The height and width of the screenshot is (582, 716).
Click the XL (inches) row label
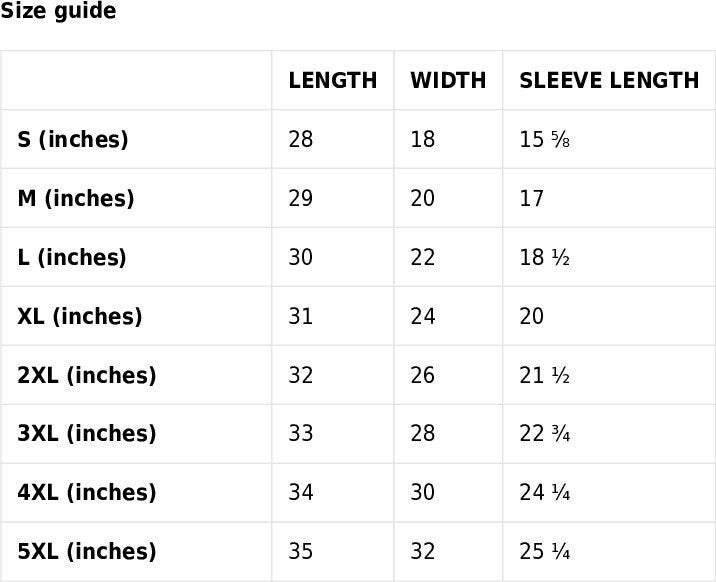pos(80,317)
